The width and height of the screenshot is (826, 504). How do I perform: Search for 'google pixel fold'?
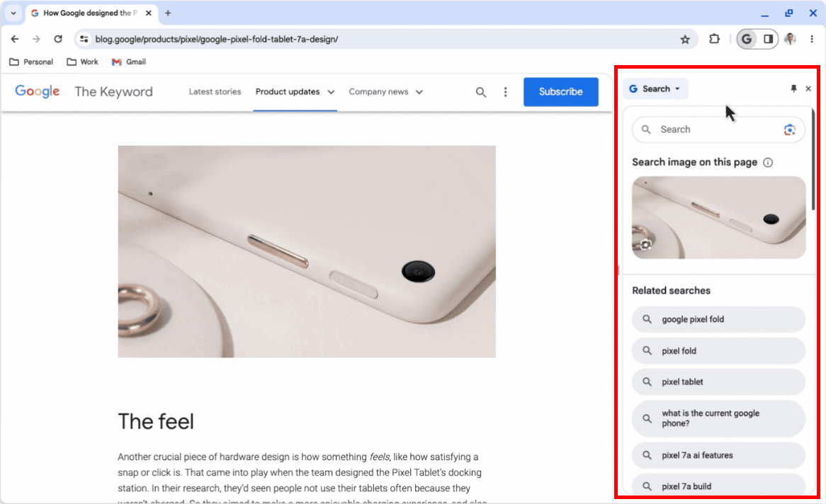pos(718,319)
